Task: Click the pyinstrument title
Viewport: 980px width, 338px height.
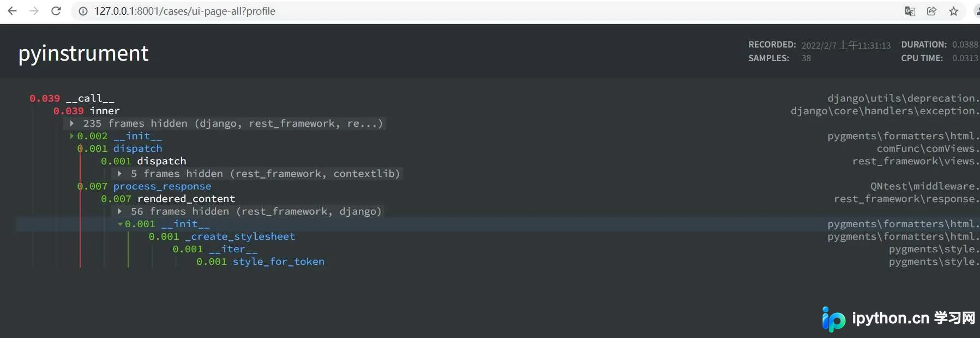Action: [x=83, y=54]
